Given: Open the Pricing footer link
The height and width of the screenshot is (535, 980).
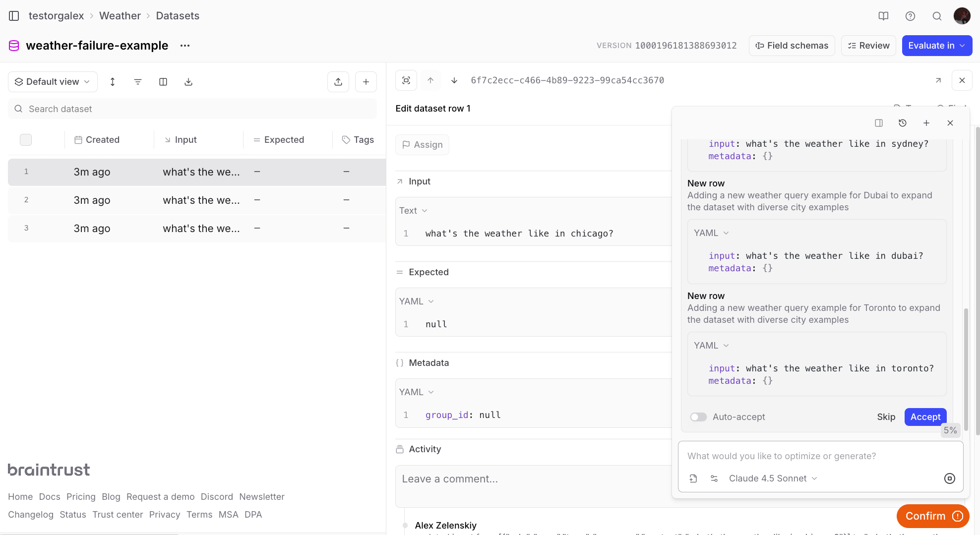Looking at the screenshot, I should point(81,497).
